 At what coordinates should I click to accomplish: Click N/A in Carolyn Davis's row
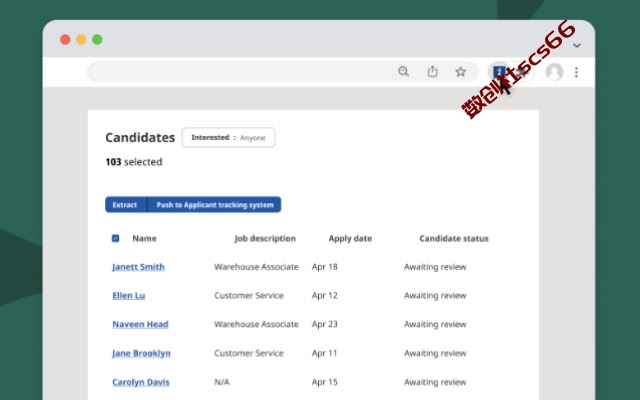click(222, 382)
